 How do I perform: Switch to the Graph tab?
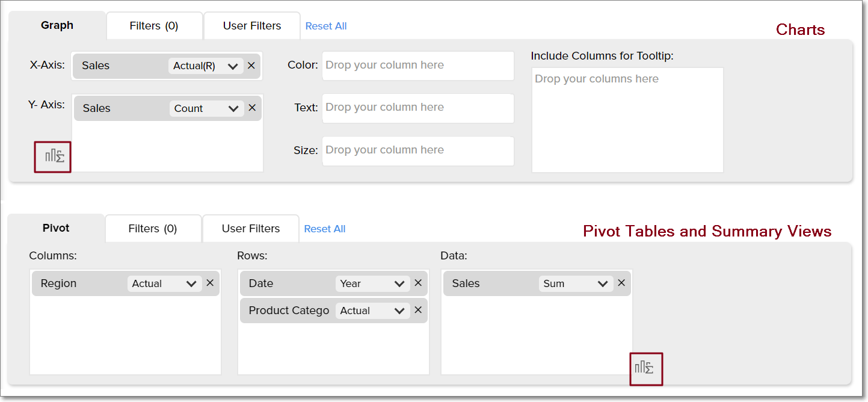point(57,25)
